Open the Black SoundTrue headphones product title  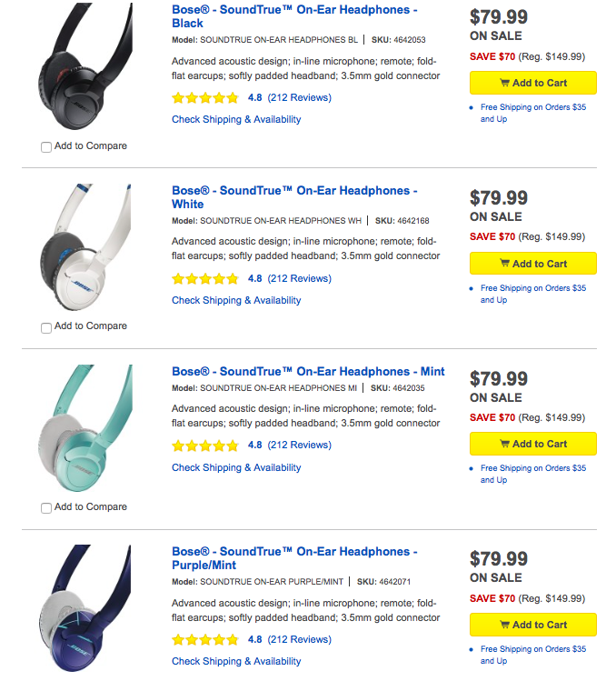point(294,16)
